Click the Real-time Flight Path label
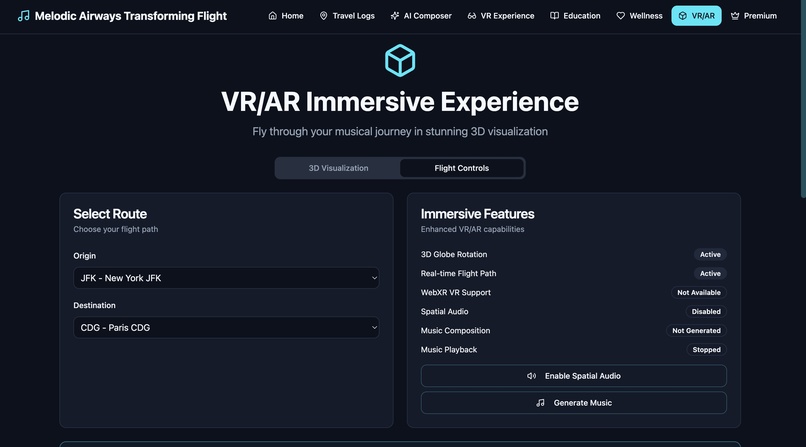 click(459, 273)
